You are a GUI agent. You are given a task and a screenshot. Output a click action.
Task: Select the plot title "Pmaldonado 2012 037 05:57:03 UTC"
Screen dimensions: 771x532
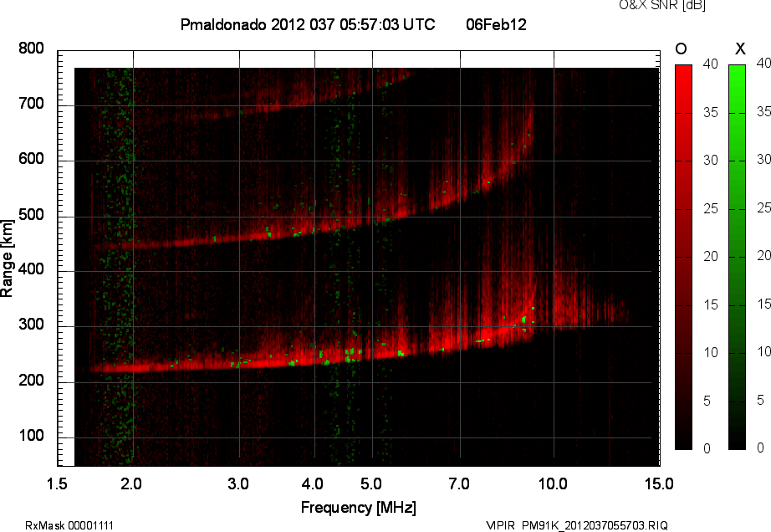tap(307, 25)
